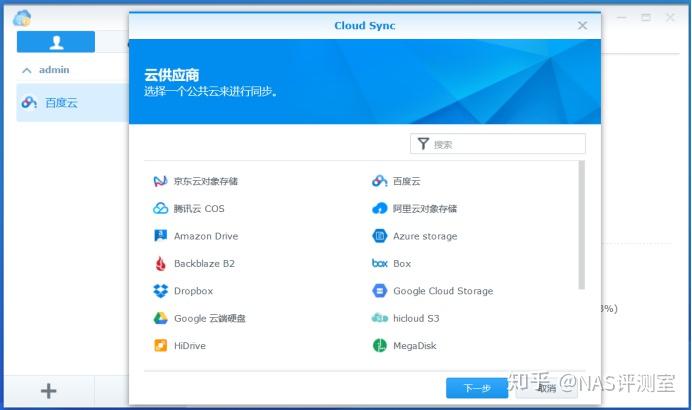
Task: Select the MegaDisk green icon
Action: [x=380, y=346]
